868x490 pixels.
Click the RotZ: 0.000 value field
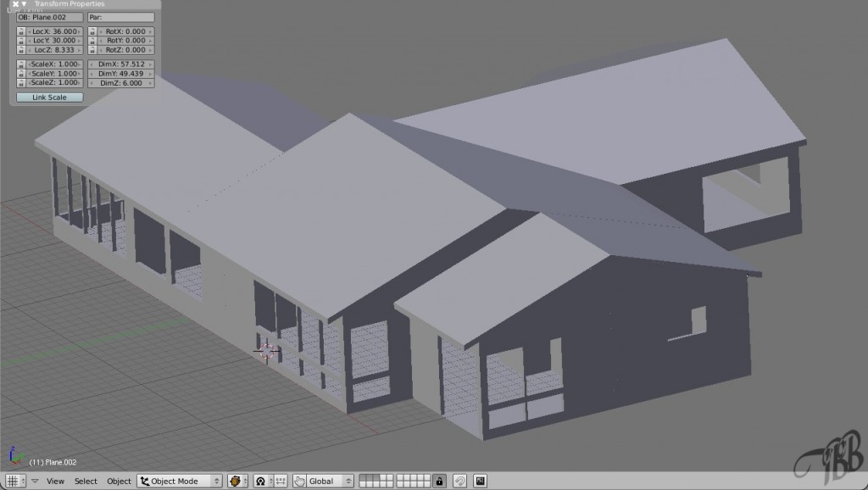click(126, 50)
